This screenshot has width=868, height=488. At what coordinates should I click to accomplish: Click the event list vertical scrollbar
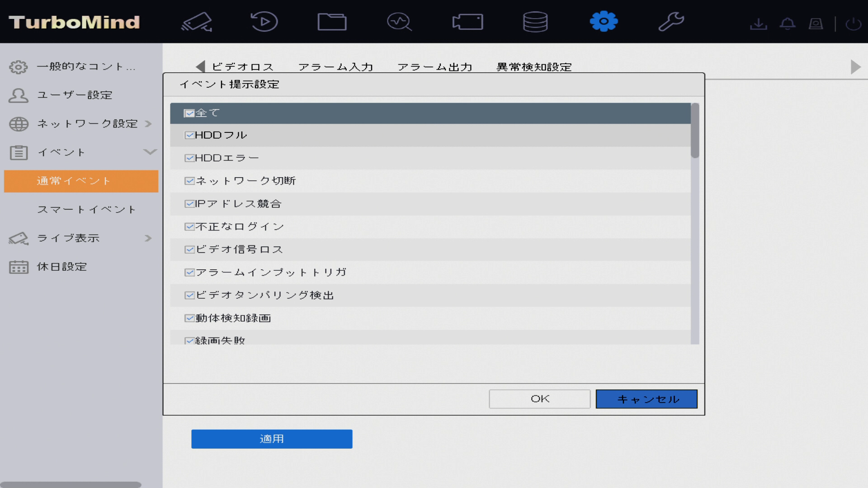695,131
